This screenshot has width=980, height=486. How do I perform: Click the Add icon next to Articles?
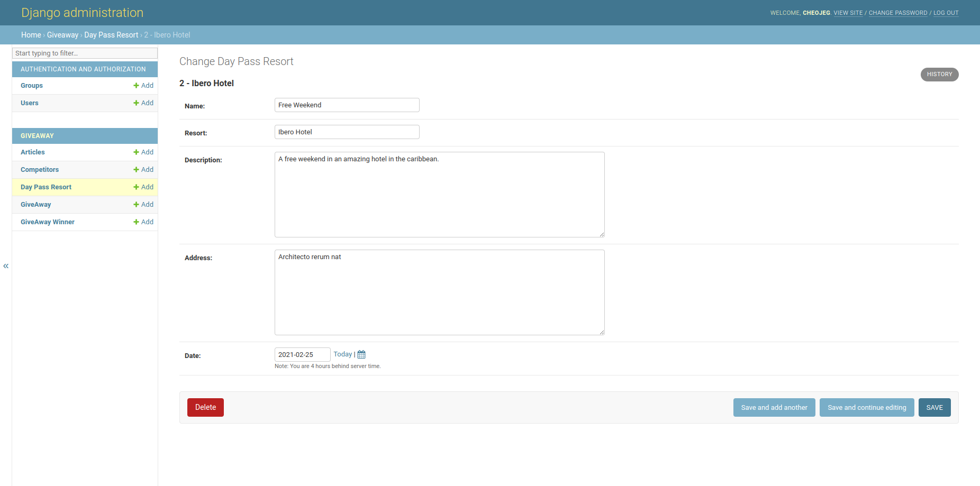[x=143, y=152]
